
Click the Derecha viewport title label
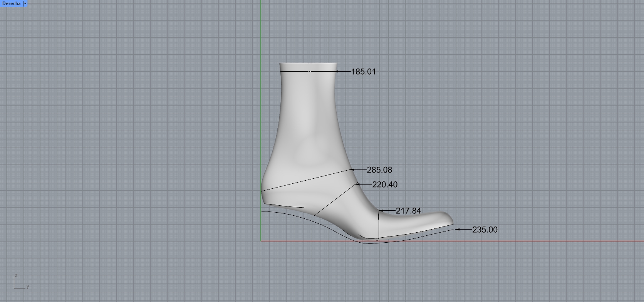[x=11, y=3]
